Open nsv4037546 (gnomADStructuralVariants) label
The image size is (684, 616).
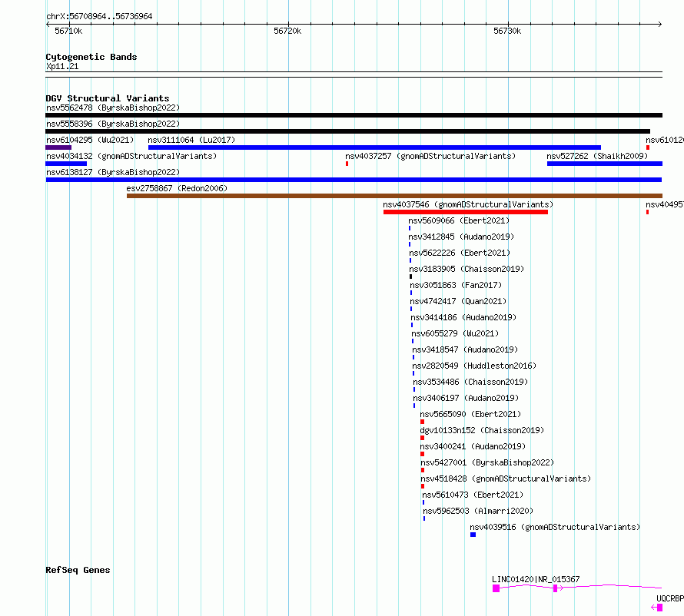point(468,204)
